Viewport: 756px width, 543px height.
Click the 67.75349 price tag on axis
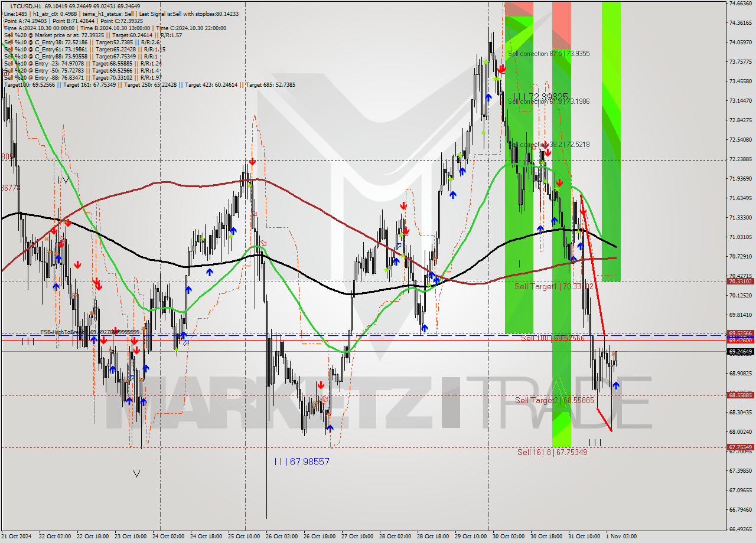[x=741, y=447]
